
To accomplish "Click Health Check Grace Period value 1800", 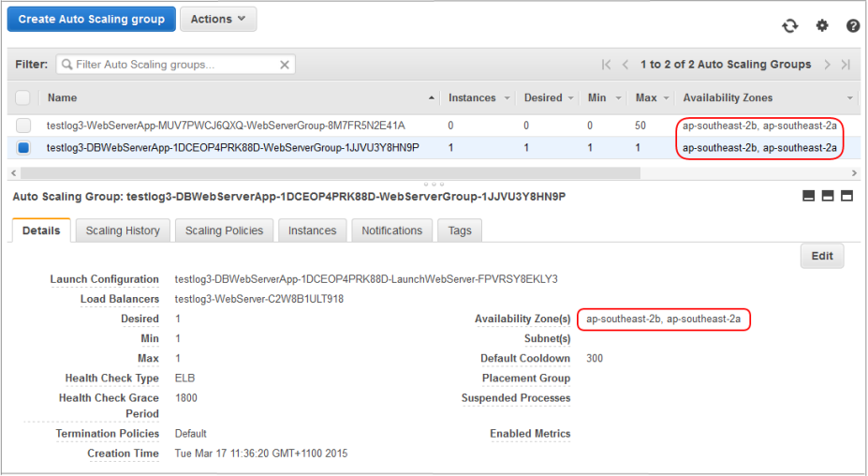I will [x=186, y=398].
